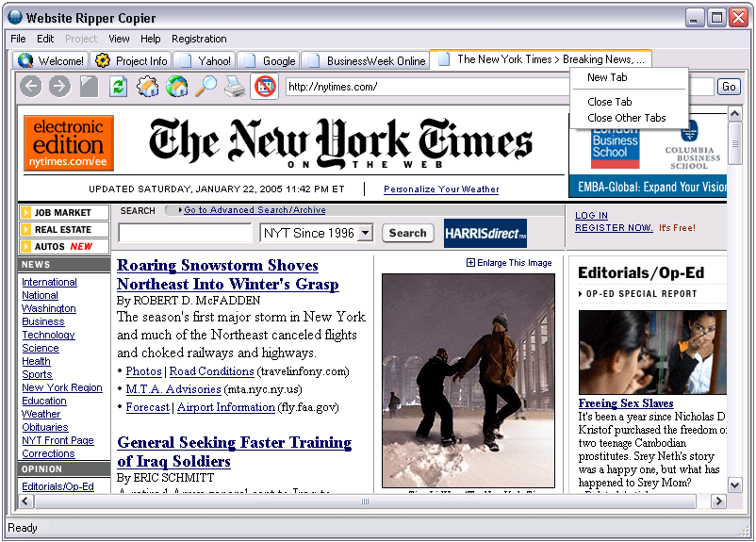The height and width of the screenshot is (542, 756).
Task: Switch to the Project Info tab
Action: click(131, 61)
